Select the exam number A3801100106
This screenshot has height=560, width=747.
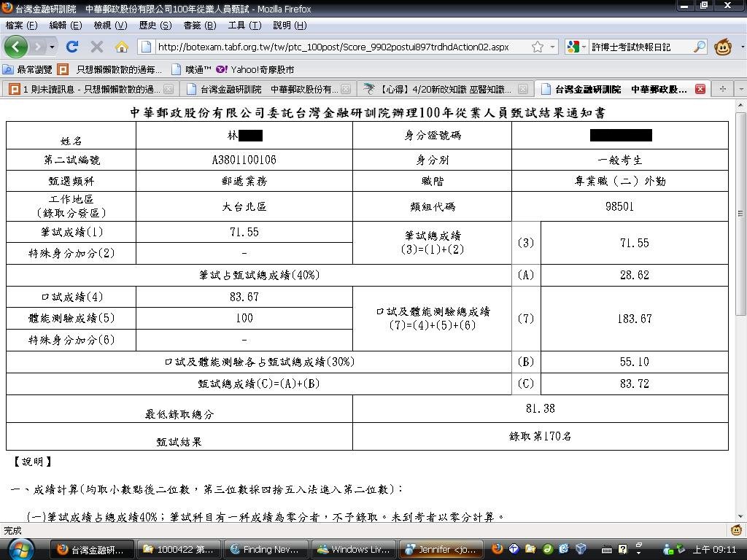[244, 160]
